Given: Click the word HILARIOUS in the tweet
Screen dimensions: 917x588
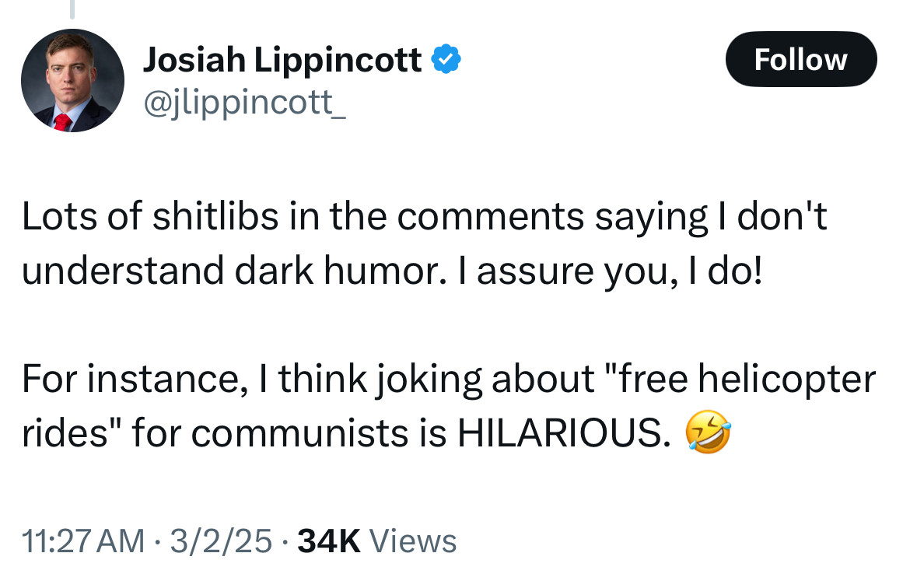Looking at the screenshot, I should click(x=564, y=433).
